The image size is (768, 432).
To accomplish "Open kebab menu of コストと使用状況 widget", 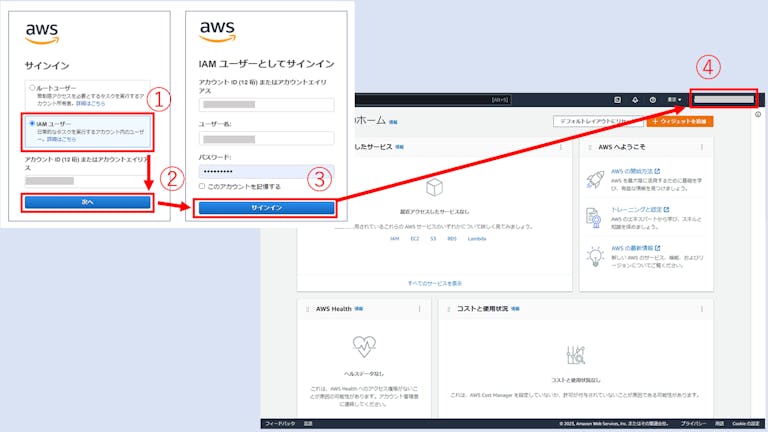I will (x=702, y=309).
